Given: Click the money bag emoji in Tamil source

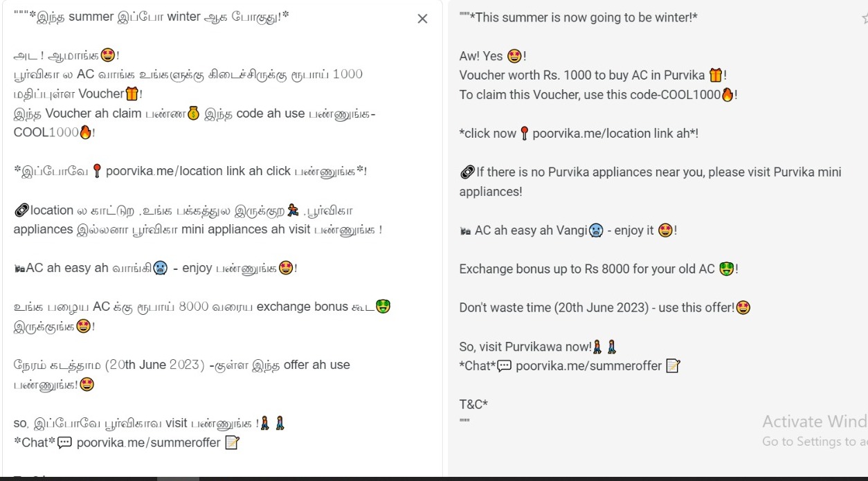Looking at the screenshot, I should coord(194,113).
